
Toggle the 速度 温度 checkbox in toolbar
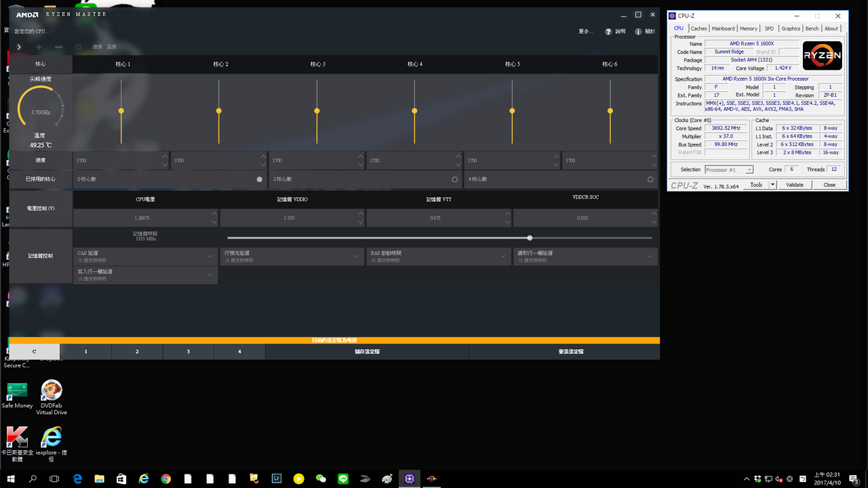click(x=79, y=47)
